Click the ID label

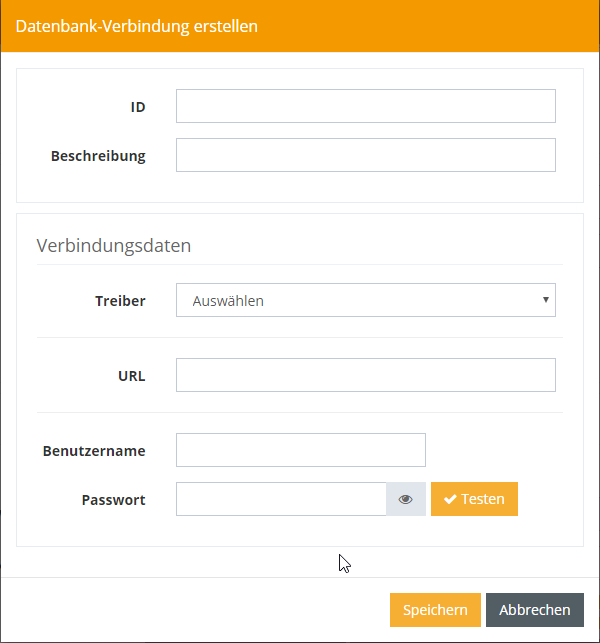[x=138, y=106]
